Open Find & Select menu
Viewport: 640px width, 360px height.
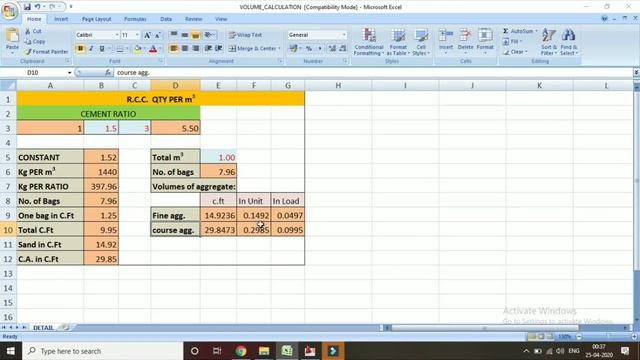569,42
